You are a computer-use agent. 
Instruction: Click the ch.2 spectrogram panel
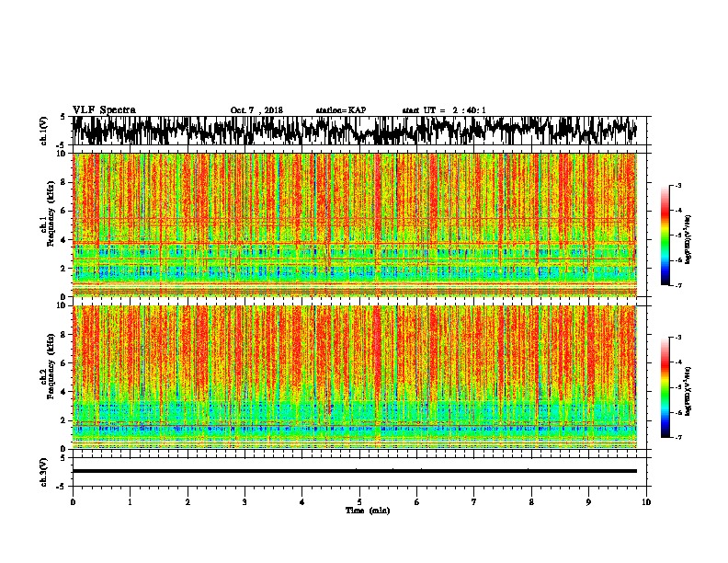click(x=355, y=377)
